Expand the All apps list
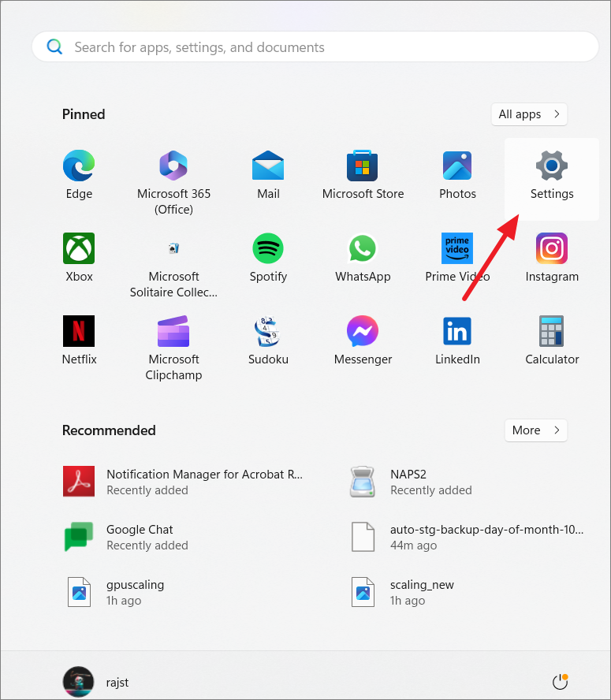Image resolution: width=611 pixels, height=700 pixels. 529,114
